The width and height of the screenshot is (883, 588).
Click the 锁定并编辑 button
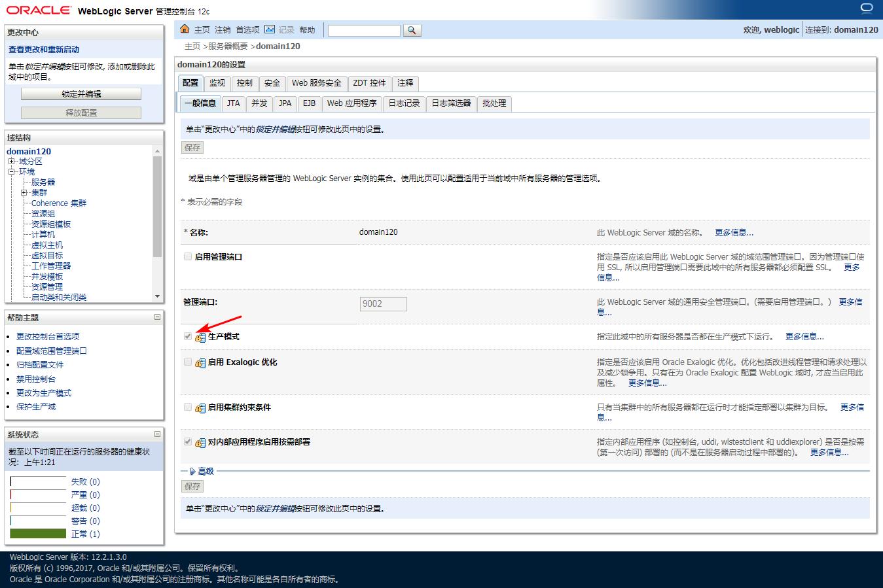click(x=81, y=93)
